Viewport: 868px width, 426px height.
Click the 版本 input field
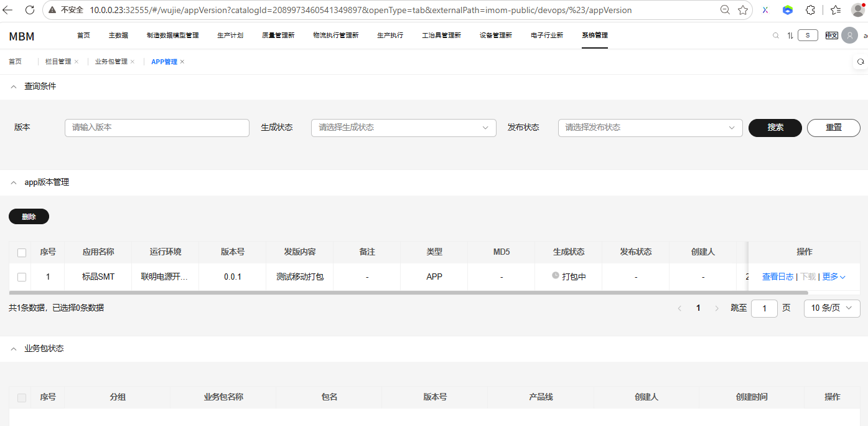[157, 128]
